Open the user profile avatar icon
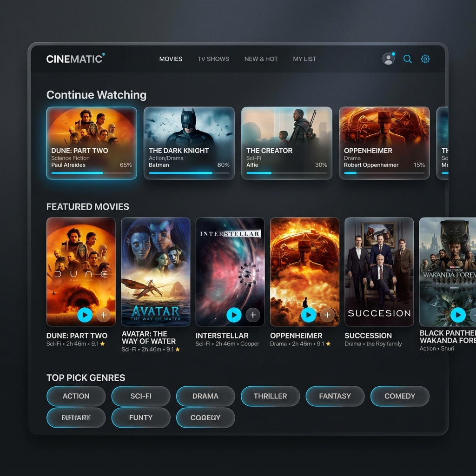 [388, 59]
